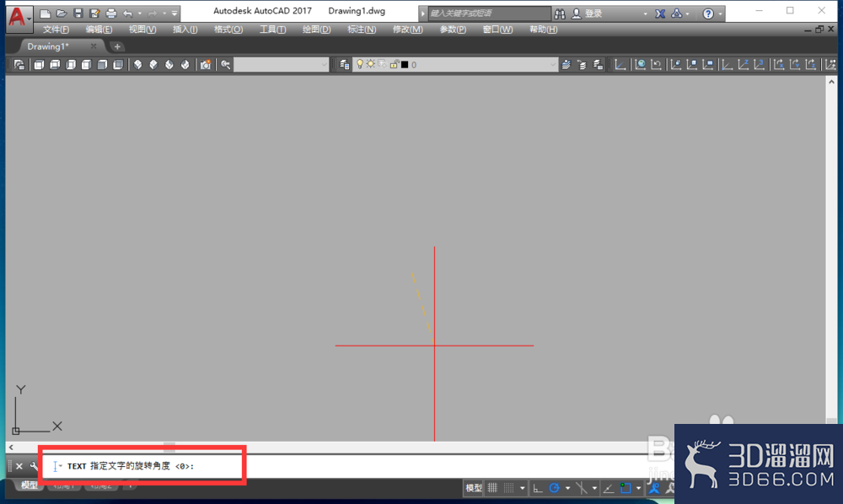Click the Save icon in quick access toolbar
Screen dimensions: 843x504
78,13
